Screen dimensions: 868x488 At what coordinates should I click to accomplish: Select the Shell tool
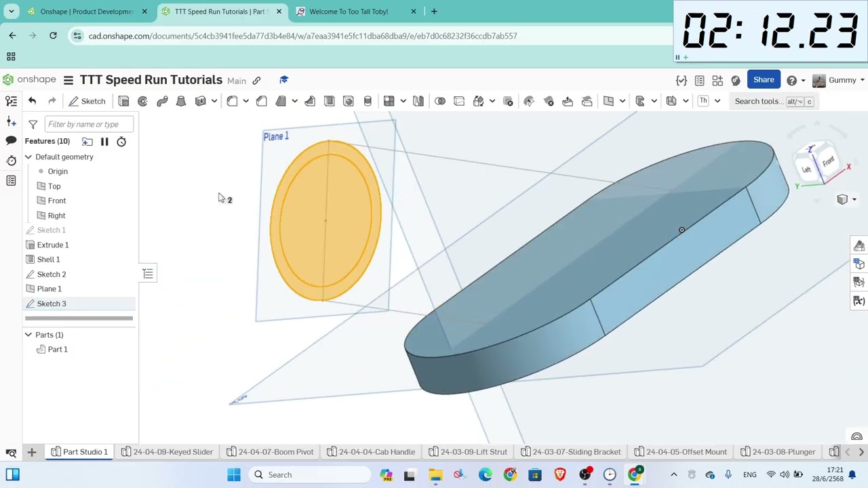pyautogui.click(x=329, y=101)
